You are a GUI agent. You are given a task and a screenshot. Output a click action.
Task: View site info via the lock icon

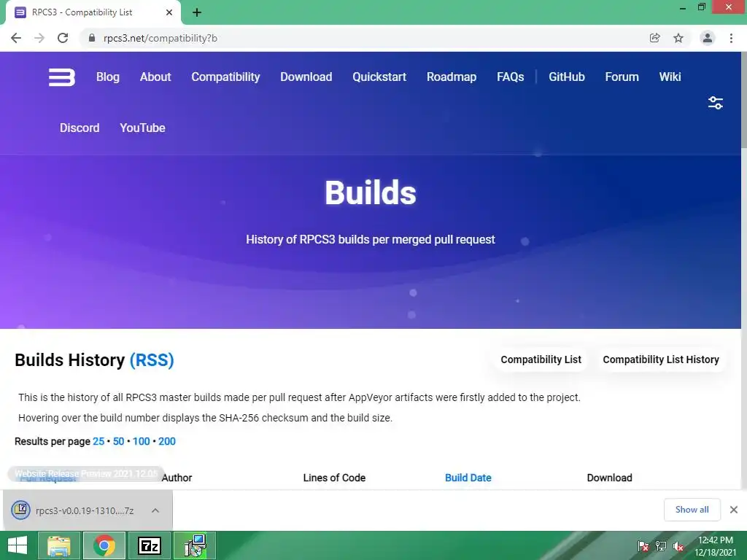[91, 38]
